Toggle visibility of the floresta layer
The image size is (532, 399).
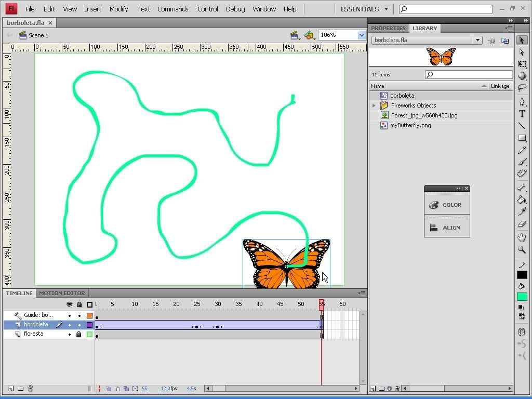click(x=70, y=334)
